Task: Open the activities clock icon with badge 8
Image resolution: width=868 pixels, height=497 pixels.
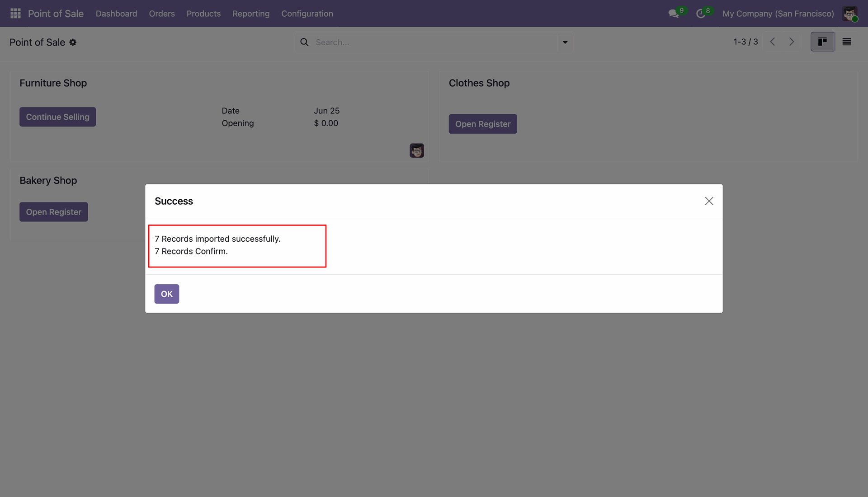Action: coord(701,14)
